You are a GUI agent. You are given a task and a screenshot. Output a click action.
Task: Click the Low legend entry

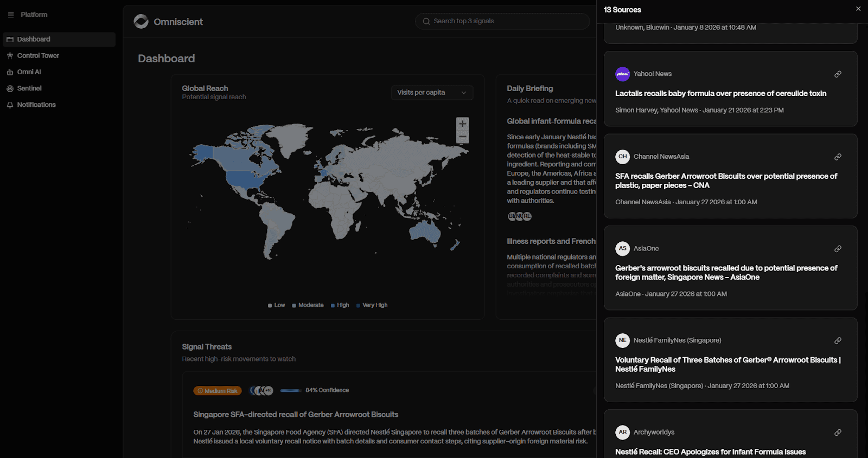pyautogui.click(x=276, y=305)
